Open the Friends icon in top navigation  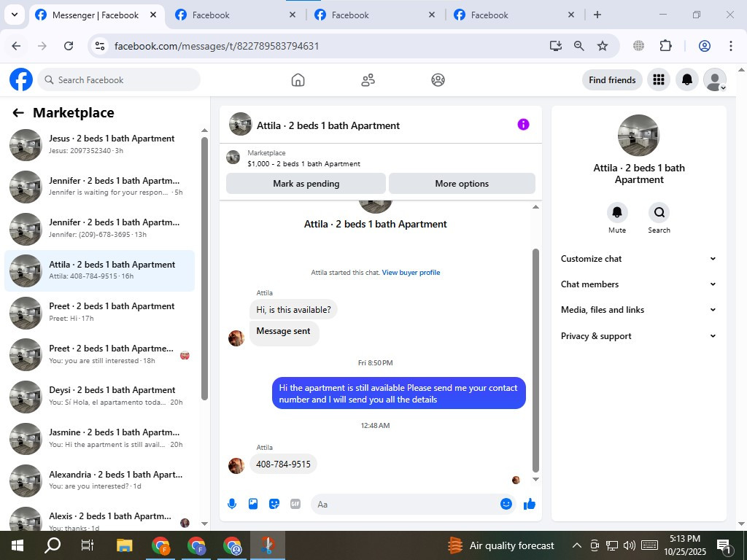pos(368,79)
